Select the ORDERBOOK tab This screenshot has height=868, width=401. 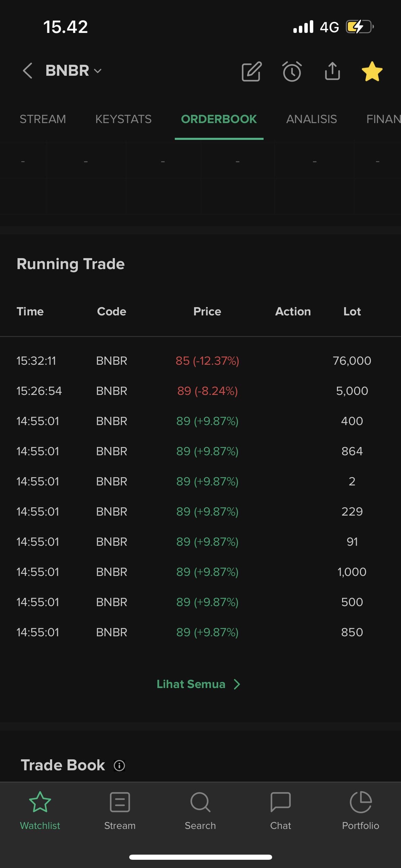pos(219,119)
